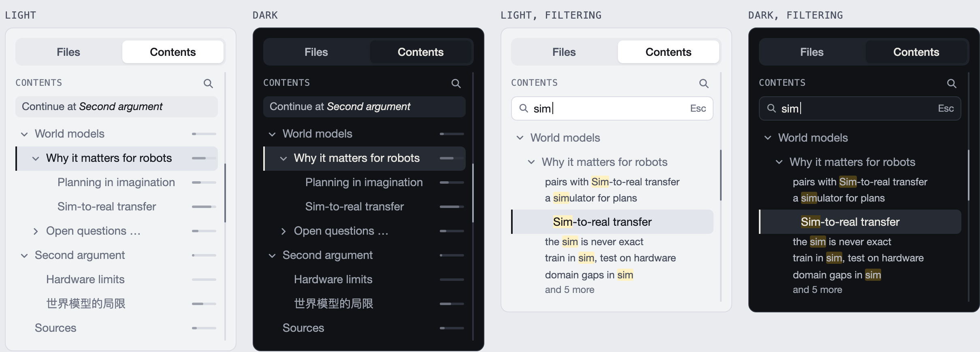The image size is (980, 352).
Task: Click magnifier inside the light filter search field
Action: tap(524, 108)
